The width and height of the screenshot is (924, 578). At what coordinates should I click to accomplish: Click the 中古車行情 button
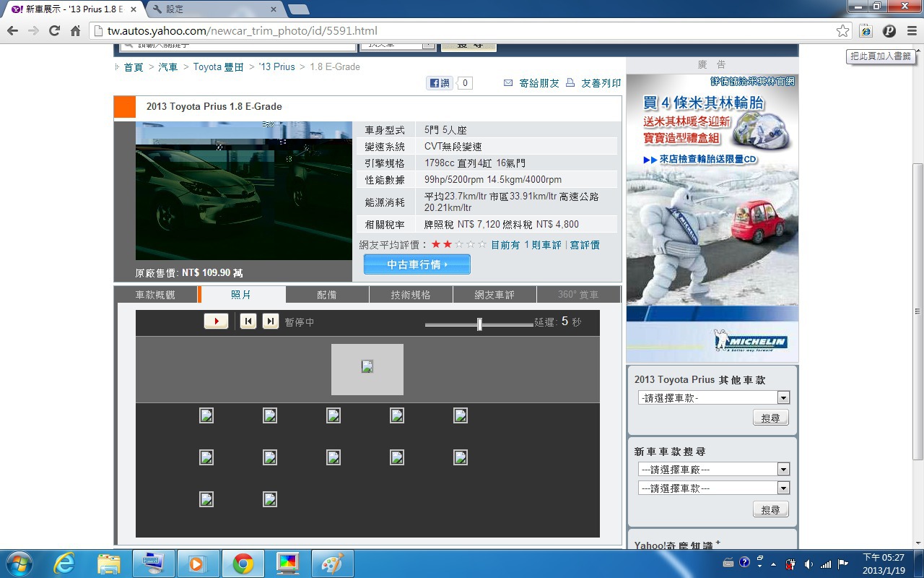pyautogui.click(x=417, y=264)
